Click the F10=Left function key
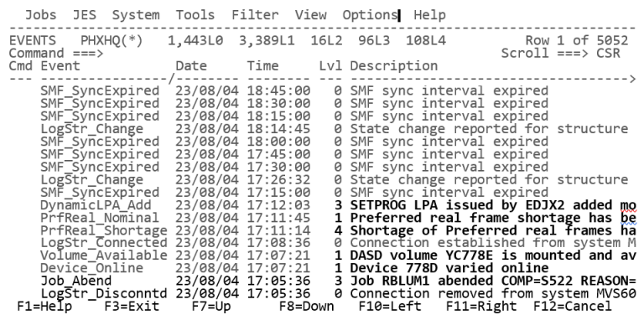Viewport: 644px width, 320px height. tap(390, 307)
